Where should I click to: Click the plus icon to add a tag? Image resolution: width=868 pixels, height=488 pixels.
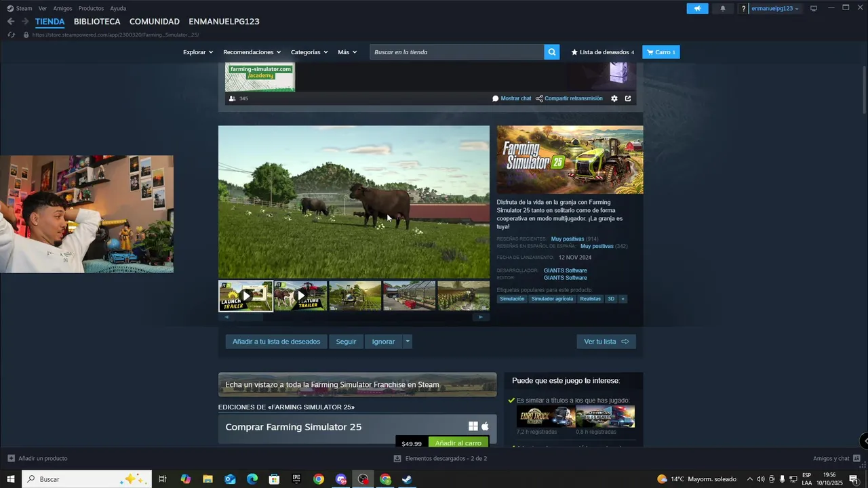click(623, 299)
